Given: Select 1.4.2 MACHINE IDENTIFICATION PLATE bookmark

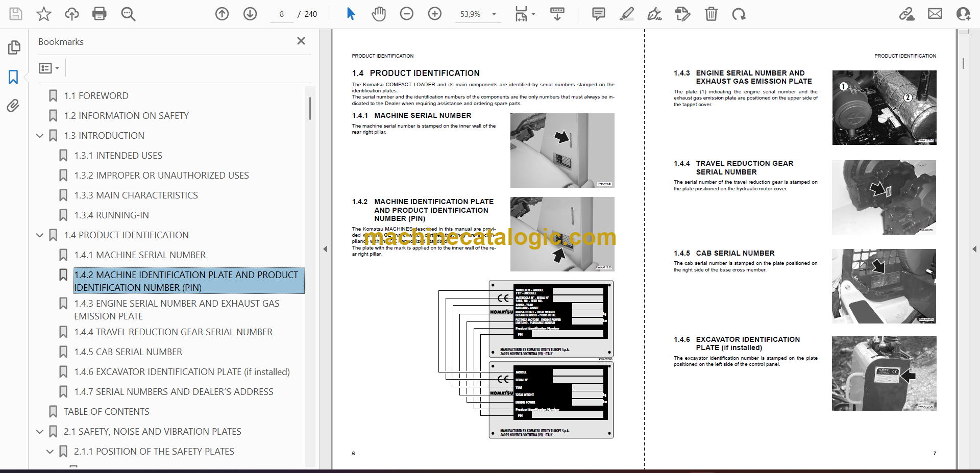Looking at the screenshot, I should tap(189, 281).
